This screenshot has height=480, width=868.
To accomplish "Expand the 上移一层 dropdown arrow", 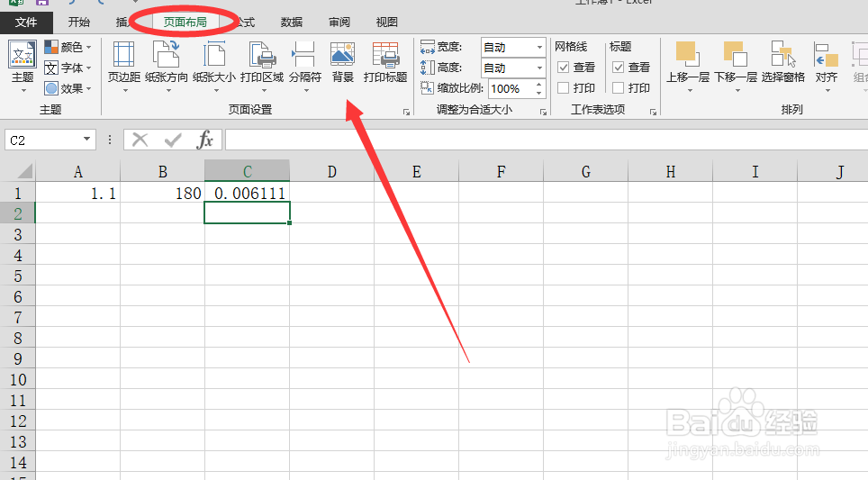I will 690,90.
